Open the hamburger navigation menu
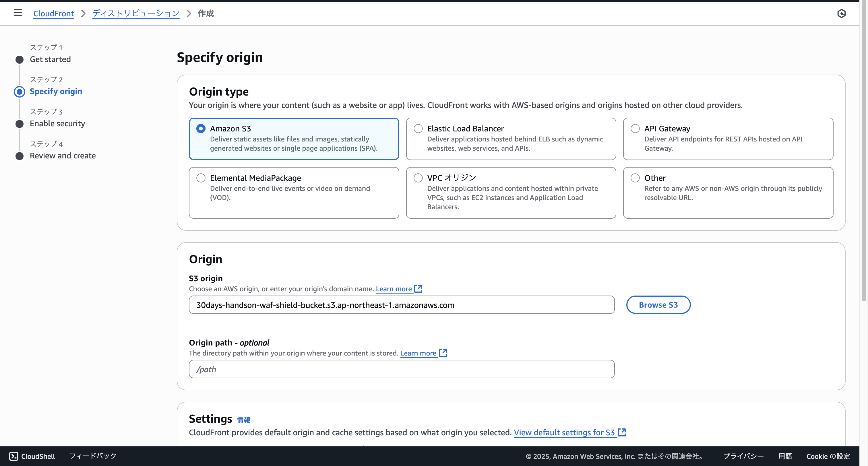 pos(18,13)
